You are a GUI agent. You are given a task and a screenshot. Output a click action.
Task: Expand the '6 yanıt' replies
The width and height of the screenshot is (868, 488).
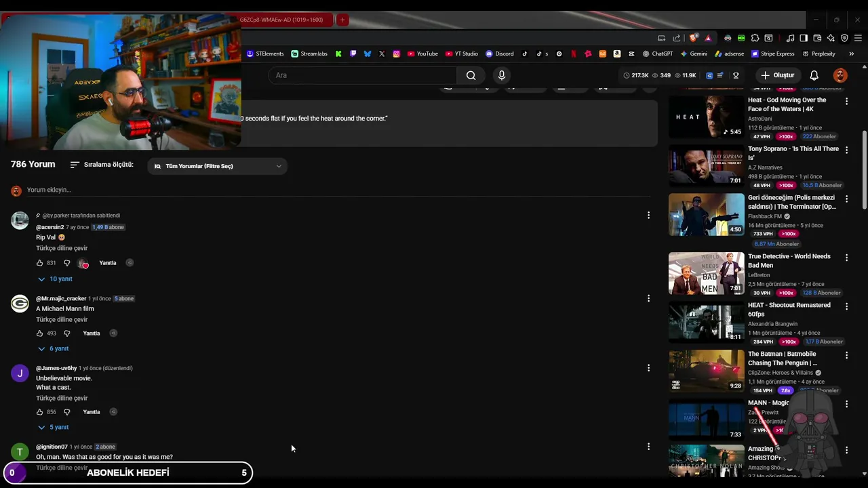click(53, 349)
